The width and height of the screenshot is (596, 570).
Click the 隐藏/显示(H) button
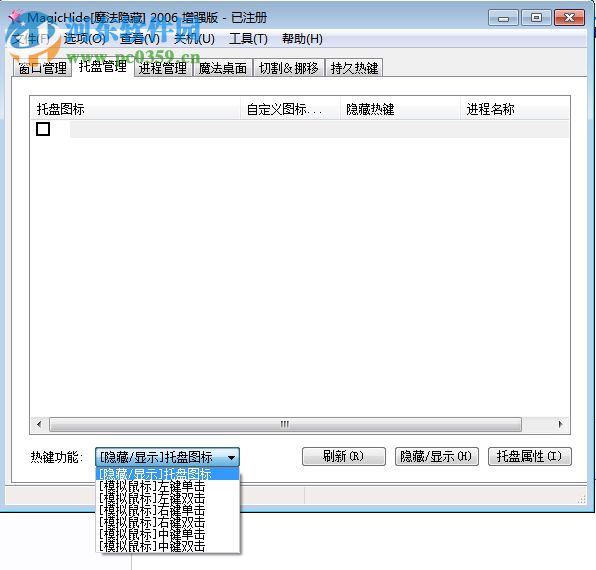click(x=436, y=456)
